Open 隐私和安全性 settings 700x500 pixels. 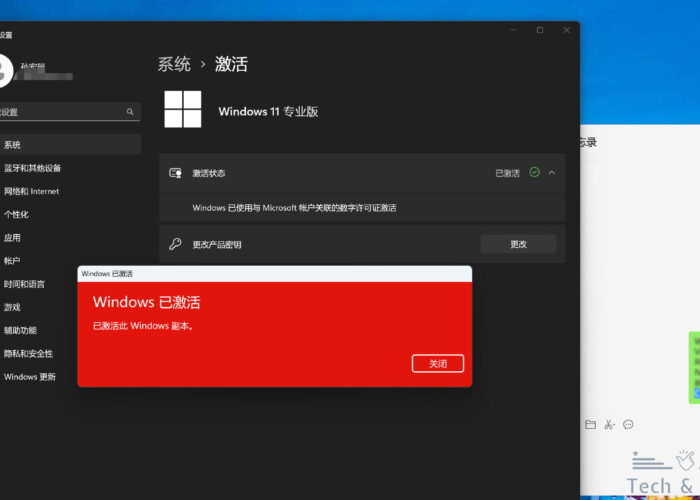(28, 354)
